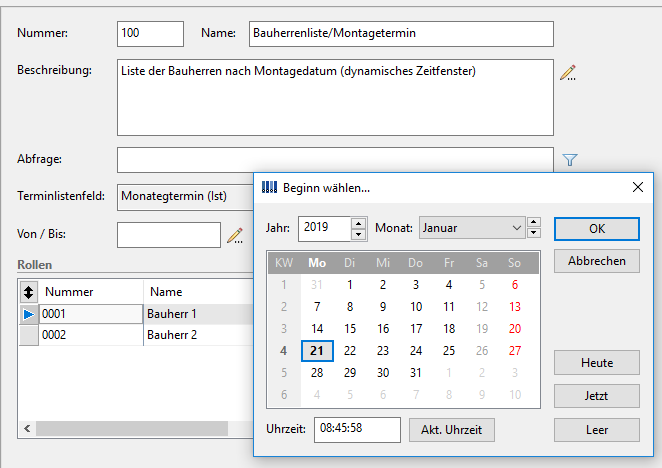Increase the Jahr value with the up arrow
The height and width of the screenshot is (468, 662).
(358, 223)
